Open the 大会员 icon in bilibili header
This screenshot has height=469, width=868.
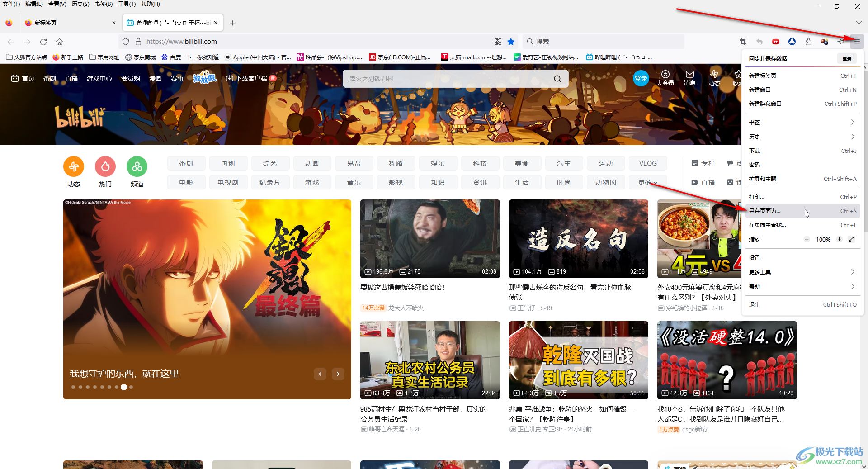point(665,78)
